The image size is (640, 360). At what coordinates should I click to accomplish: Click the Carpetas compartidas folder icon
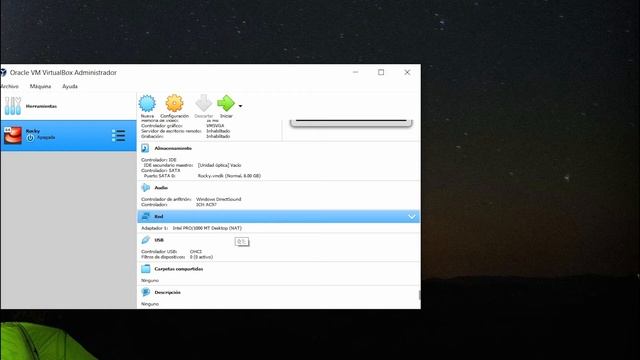click(145, 269)
